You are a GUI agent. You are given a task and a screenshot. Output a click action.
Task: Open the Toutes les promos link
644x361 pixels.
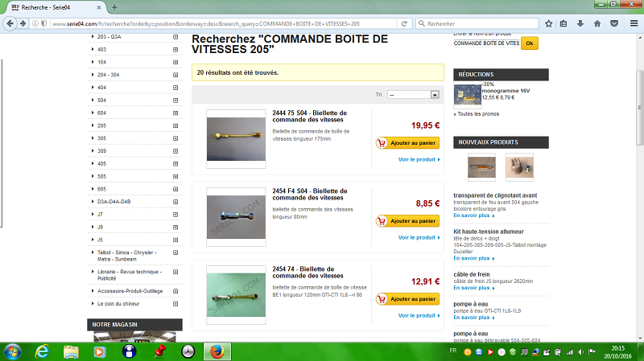coord(478,114)
